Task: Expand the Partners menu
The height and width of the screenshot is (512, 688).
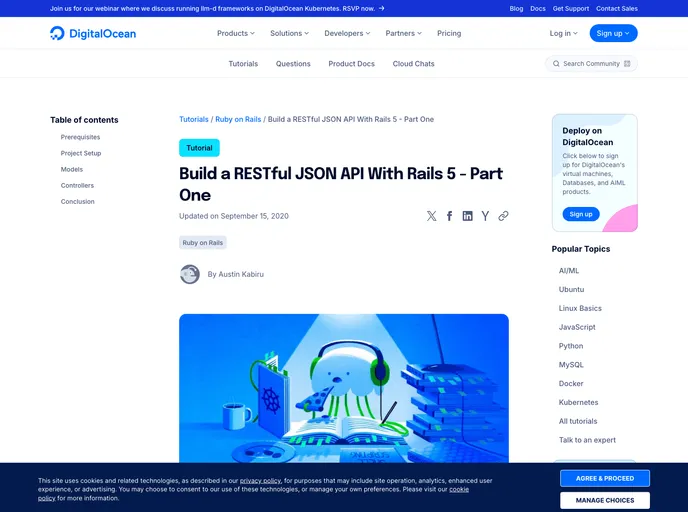Action: (x=403, y=33)
